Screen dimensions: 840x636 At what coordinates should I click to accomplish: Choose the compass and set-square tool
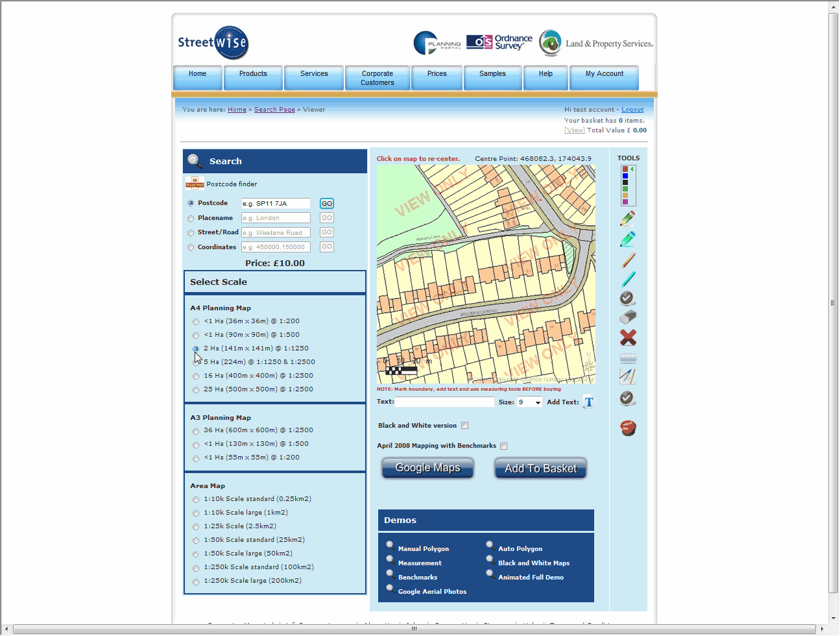coord(627,376)
